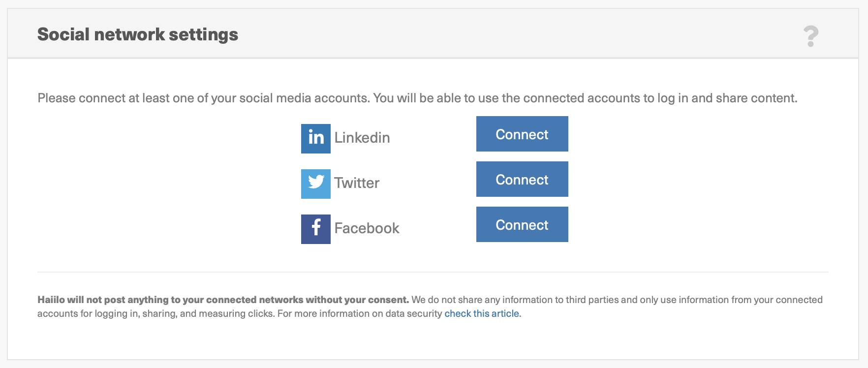
Task: Click the Twitter text label
Action: 357,183
